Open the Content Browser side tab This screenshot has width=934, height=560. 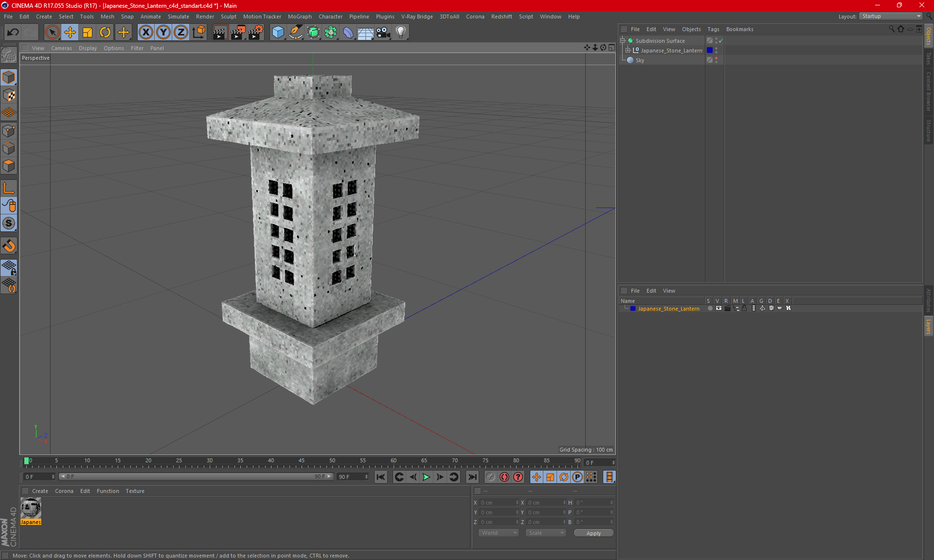click(x=928, y=91)
